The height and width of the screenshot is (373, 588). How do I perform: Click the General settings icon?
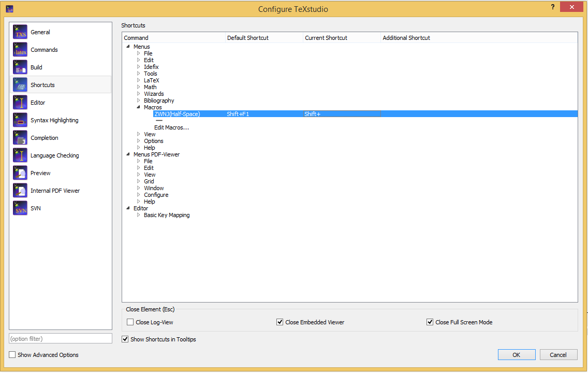click(x=20, y=32)
